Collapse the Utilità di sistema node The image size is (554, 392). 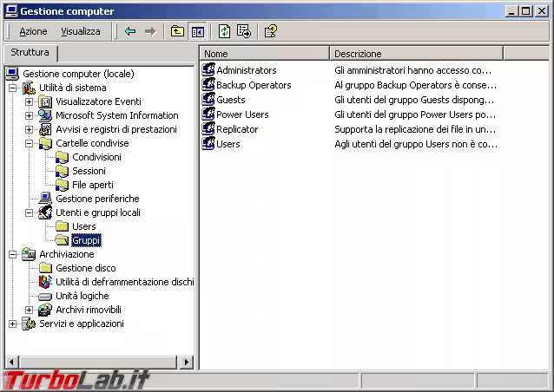(x=13, y=88)
